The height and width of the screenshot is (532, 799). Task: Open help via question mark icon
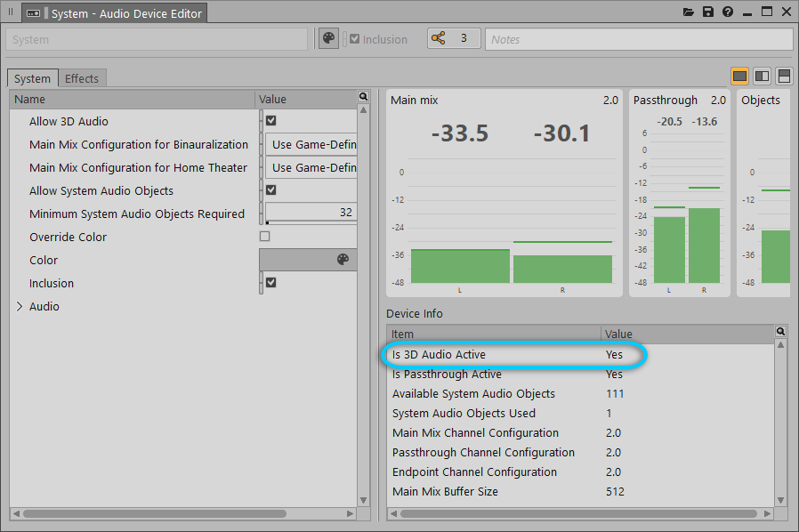[x=728, y=12]
